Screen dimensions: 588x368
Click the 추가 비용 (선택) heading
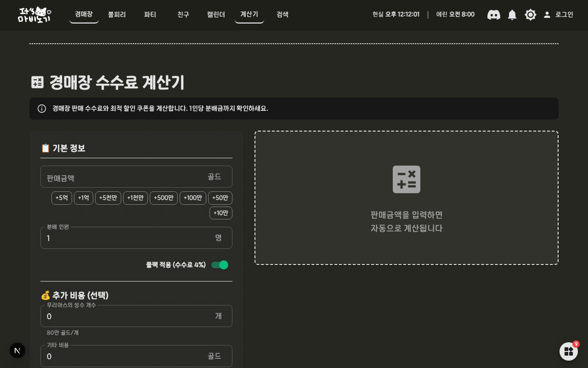pos(75,295)
